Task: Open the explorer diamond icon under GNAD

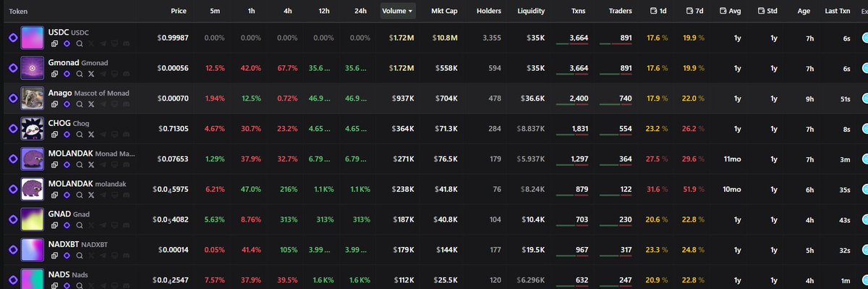Action: tap(67, 226)
